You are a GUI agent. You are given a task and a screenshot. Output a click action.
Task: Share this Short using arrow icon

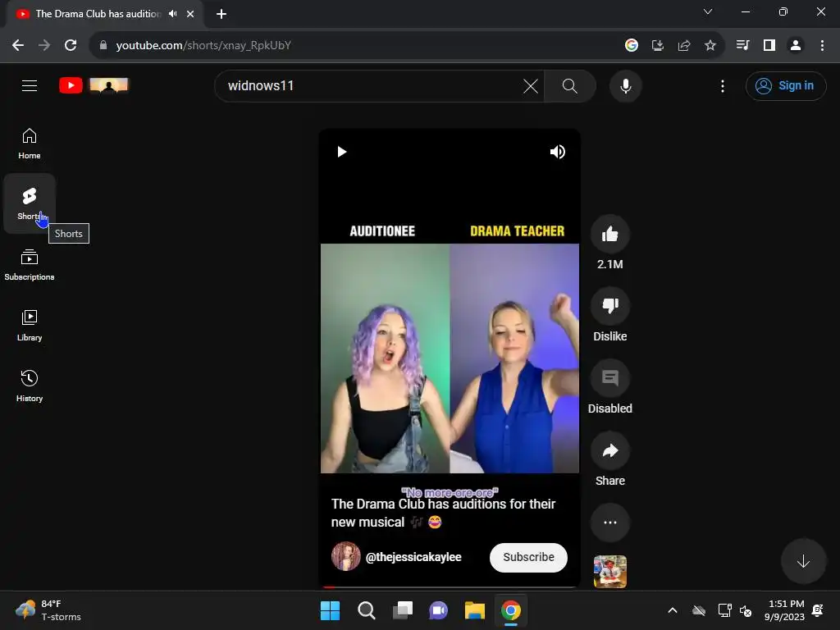[x=609, y=450]
